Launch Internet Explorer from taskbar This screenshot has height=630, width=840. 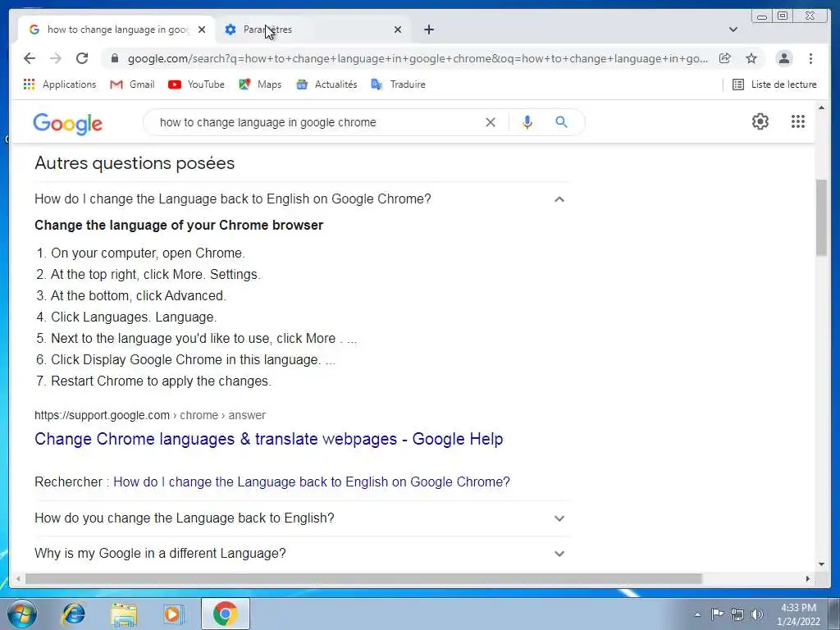pos(73,614)
